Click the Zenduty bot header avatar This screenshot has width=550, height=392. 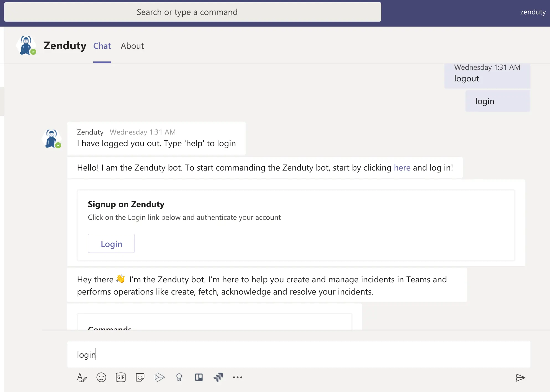(x=26, y=45)
